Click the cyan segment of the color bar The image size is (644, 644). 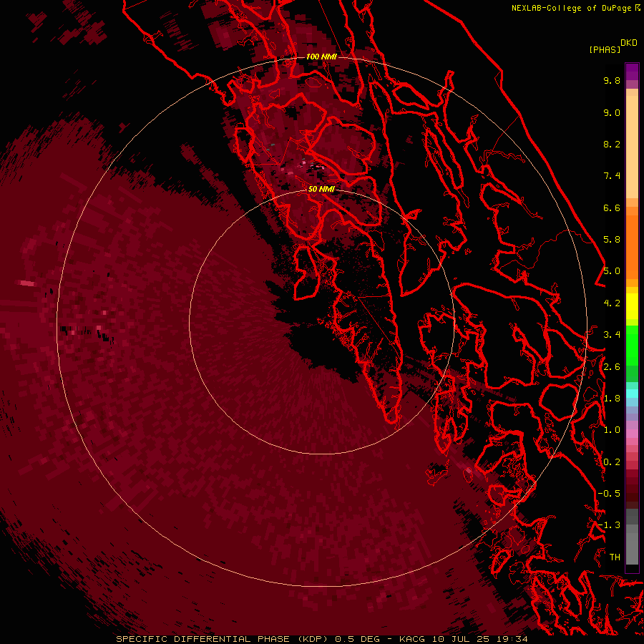pos(632,394)
